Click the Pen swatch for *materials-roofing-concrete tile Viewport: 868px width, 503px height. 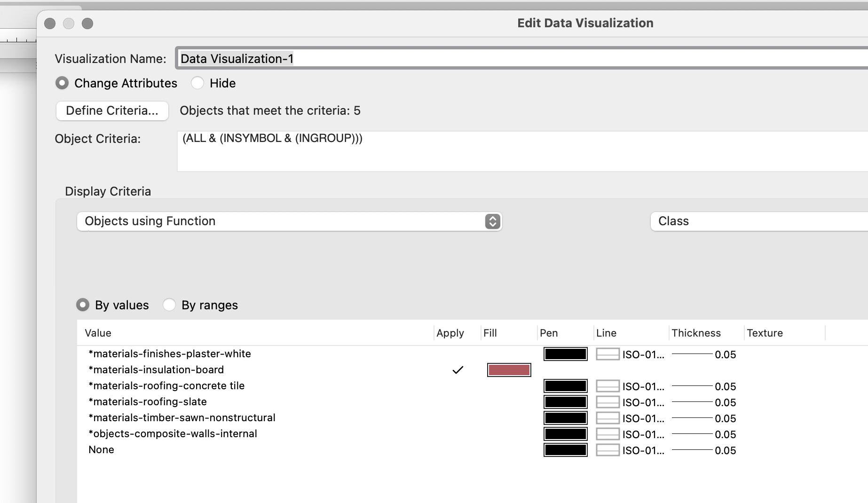(564, 386)
